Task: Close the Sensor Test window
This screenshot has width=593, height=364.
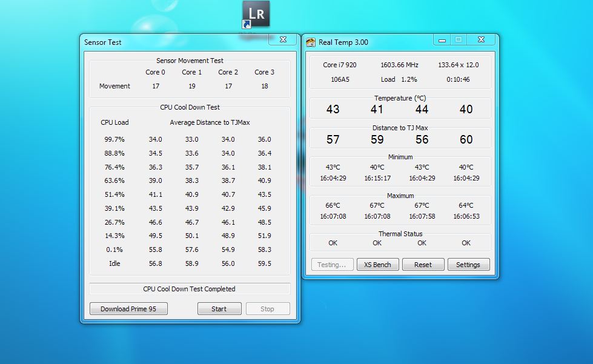Action: [x=283, y=39]
